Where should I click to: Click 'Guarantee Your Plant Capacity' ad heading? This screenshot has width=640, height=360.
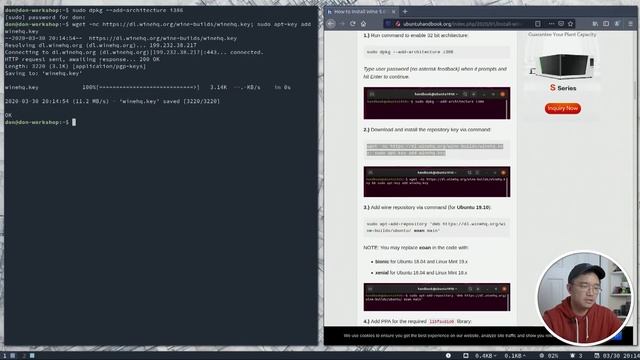point(562,35)
